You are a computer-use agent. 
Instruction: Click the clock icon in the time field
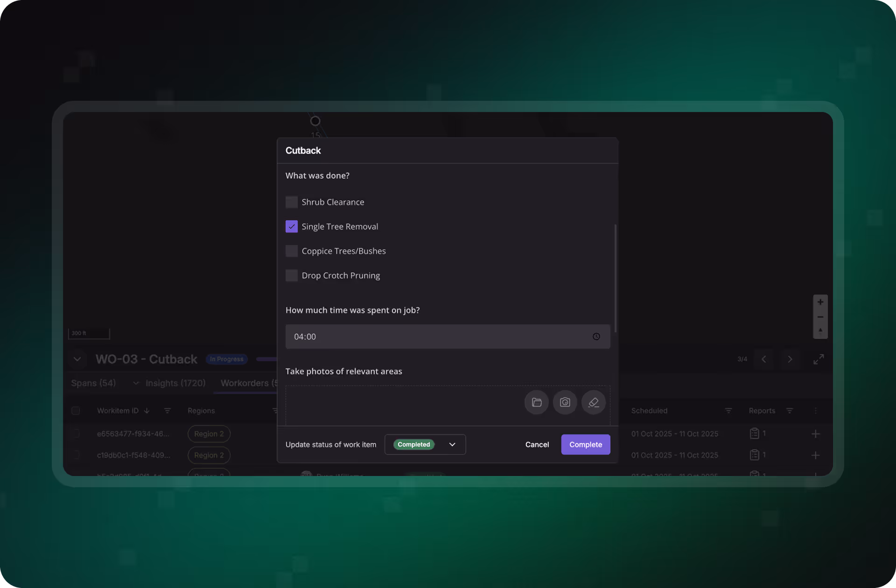coord(596,336)
